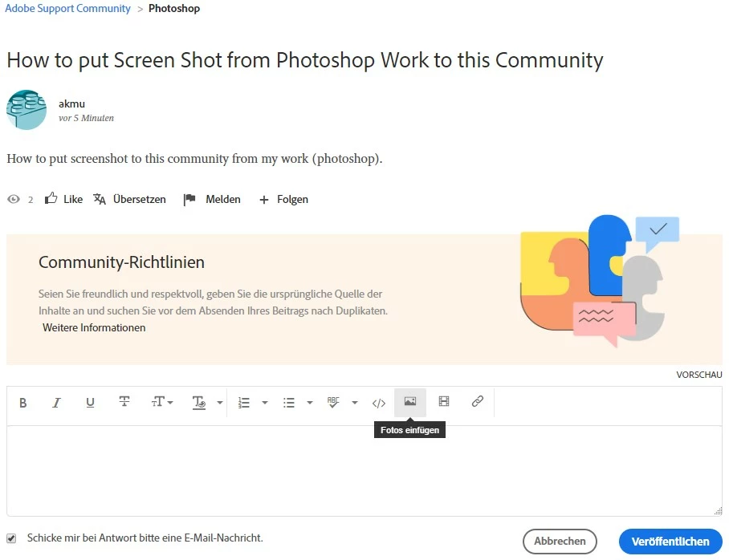
Task: Open akmu's avatar profile picture
Action: pos(26,110)
